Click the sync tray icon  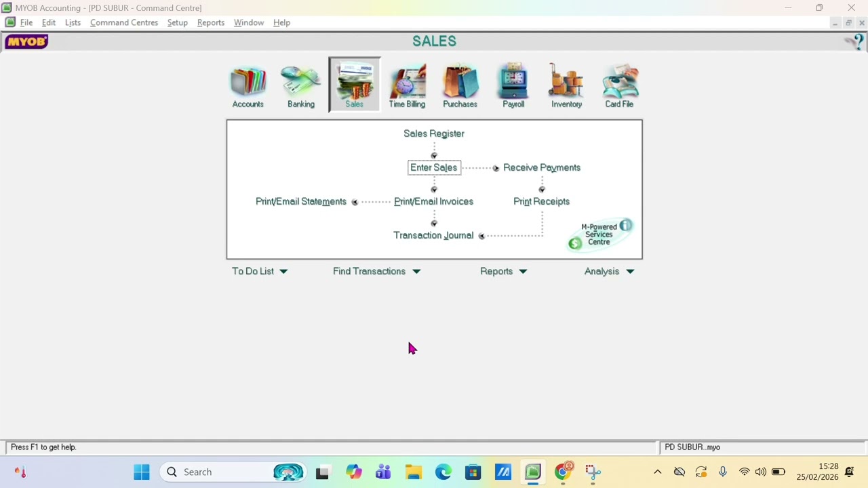[701, 472]
